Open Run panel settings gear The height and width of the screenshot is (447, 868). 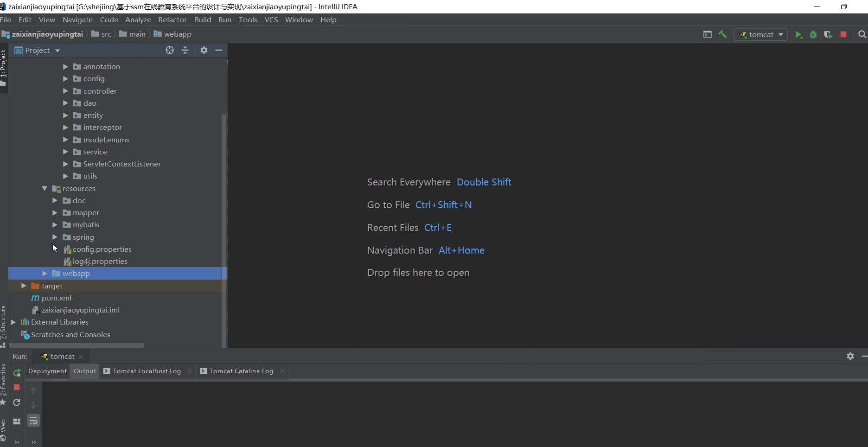click(850, 356)
